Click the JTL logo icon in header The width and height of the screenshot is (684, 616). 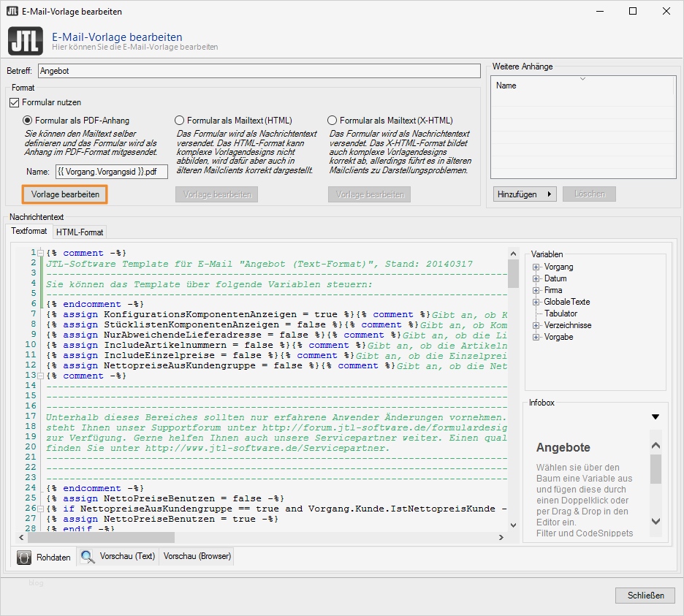pos(26,40)
